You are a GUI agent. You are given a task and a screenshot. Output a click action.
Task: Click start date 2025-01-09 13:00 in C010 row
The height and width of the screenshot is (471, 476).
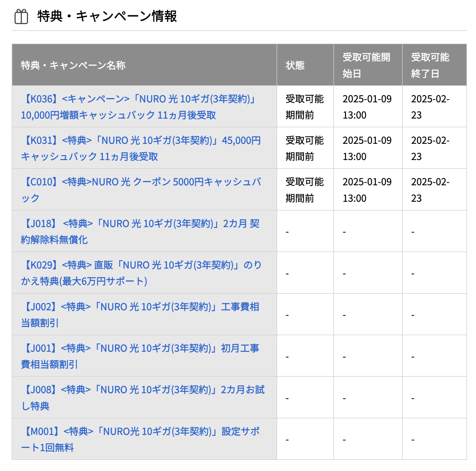[x=367, y=190]
